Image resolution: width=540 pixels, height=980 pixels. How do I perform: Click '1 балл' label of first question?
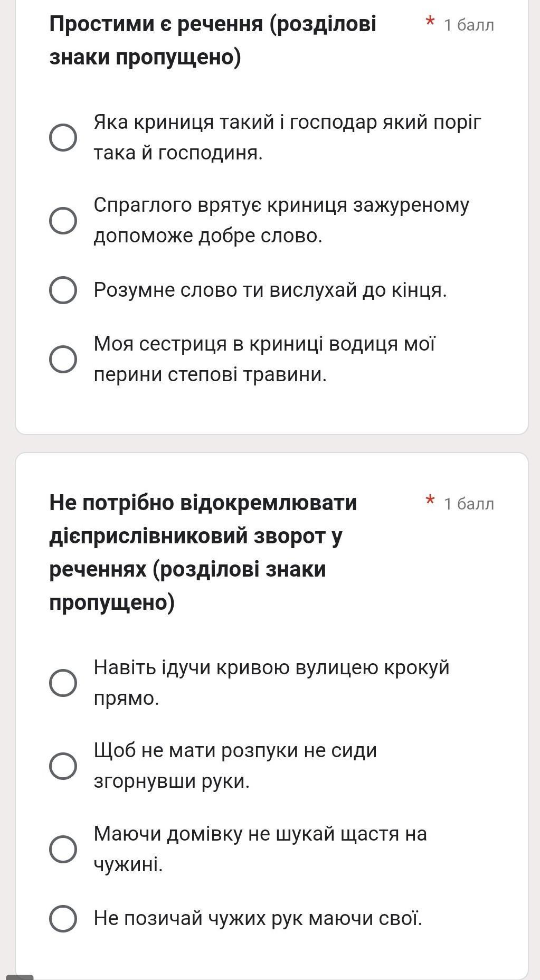tap(469, 25)
